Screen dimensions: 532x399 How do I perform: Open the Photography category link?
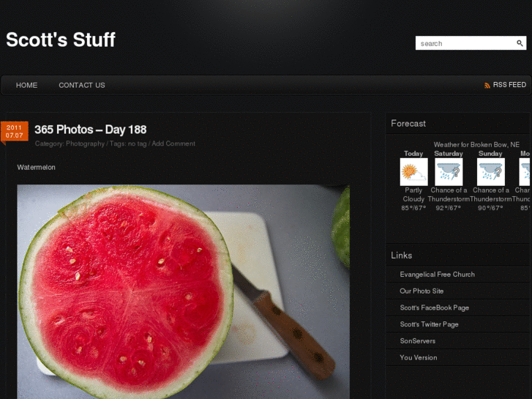(x=85, y=143)
